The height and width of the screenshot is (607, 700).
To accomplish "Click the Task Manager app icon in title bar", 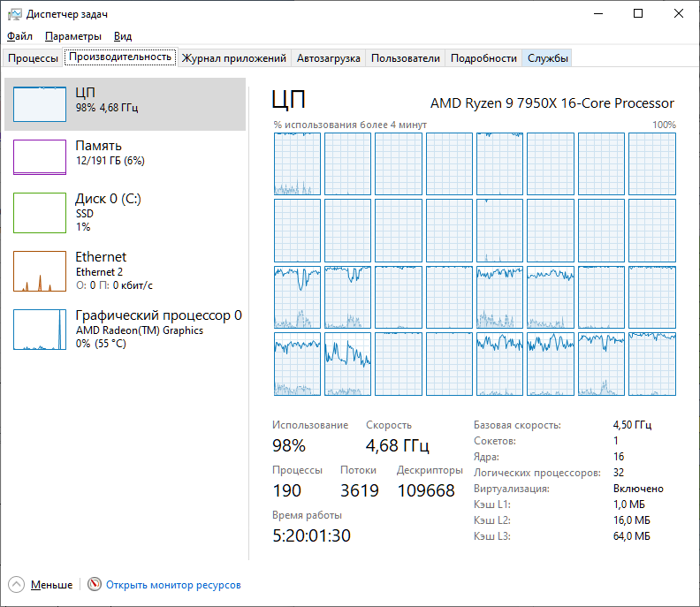I will [x=15, y=13].
